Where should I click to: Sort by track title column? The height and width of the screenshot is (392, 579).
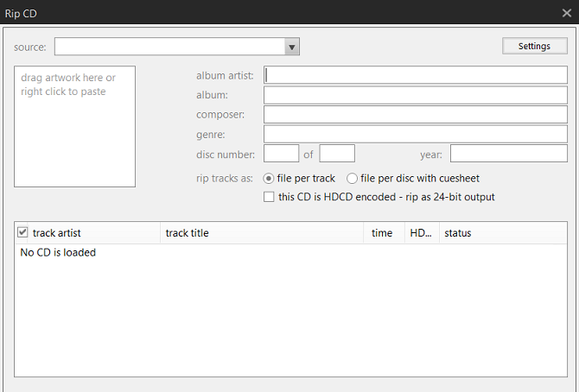tap(259, 233)
